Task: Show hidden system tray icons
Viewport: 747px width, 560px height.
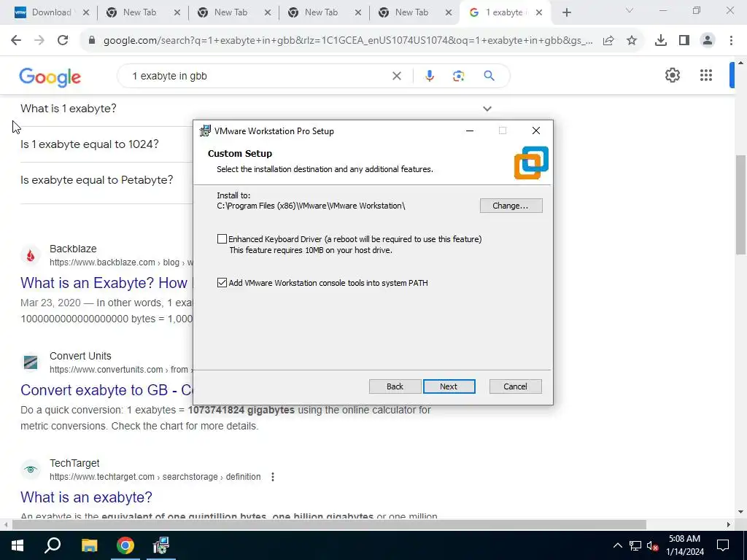Action: click(x=617, y=545)
